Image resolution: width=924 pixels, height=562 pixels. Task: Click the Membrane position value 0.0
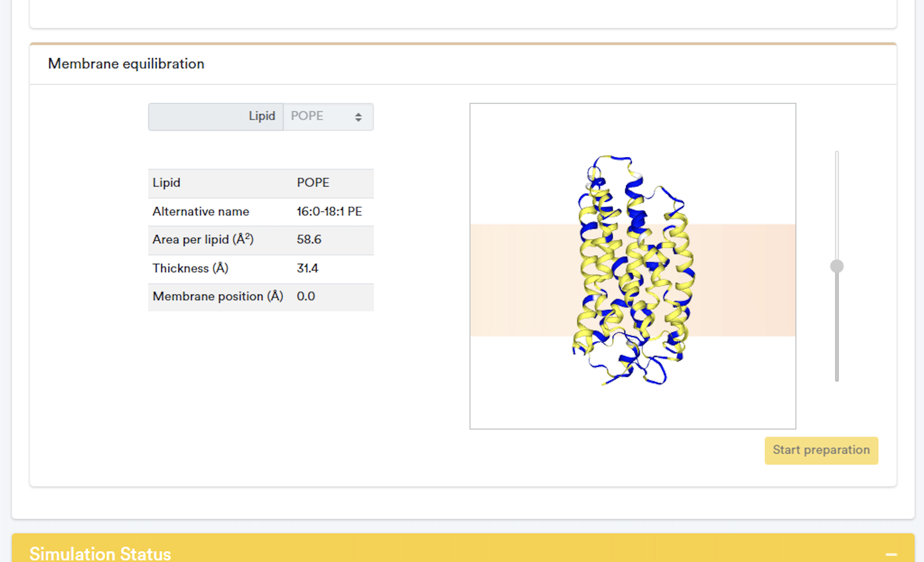pyautogui.click(x=306, y=296)
